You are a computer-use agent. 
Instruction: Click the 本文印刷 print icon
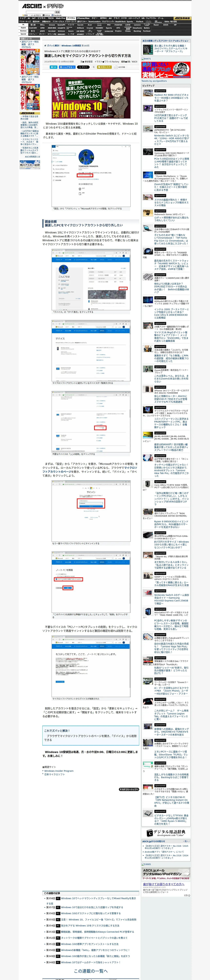[120, 67]
